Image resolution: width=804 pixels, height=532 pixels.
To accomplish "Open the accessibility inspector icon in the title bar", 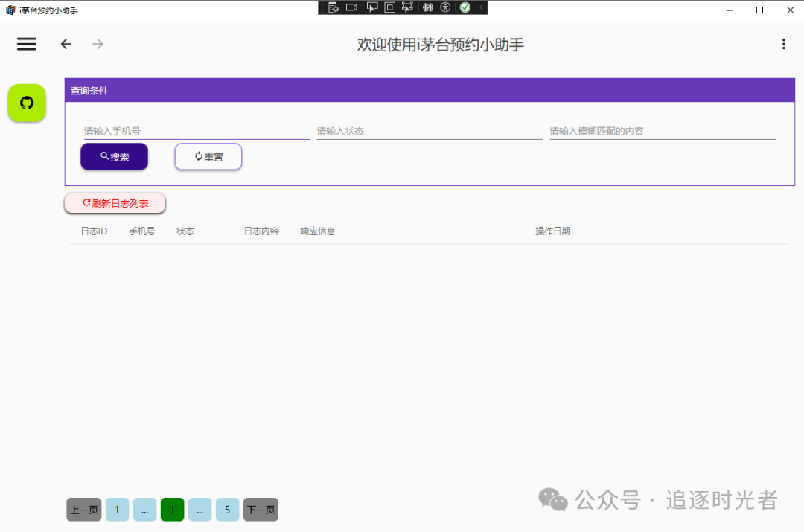I will point(445,7).
